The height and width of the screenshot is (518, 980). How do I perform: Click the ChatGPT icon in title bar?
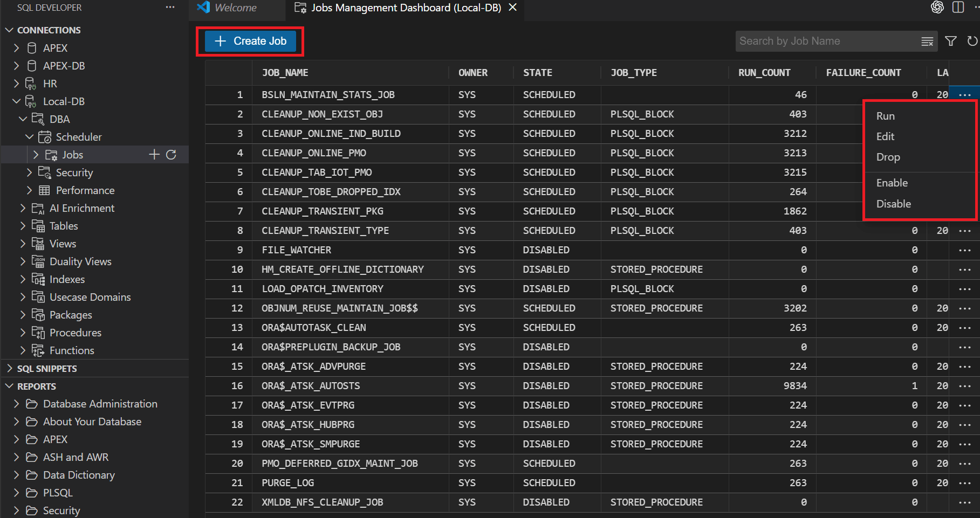(937, 7)
